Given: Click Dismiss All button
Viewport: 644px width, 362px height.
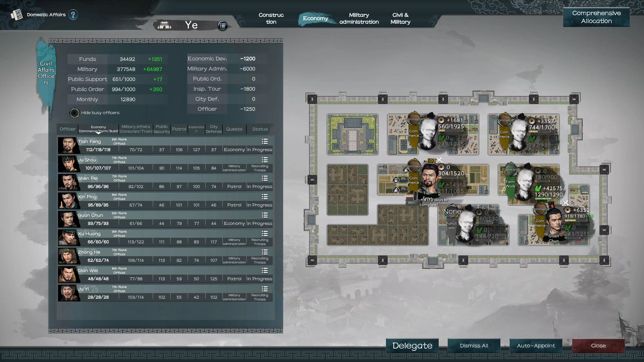Looking at the screenshot, I should pos(474,346).
